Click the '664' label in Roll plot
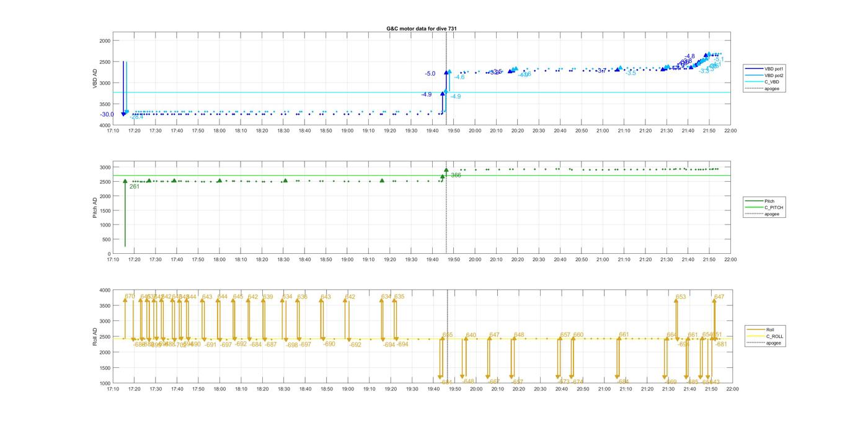 click(671, 335)
